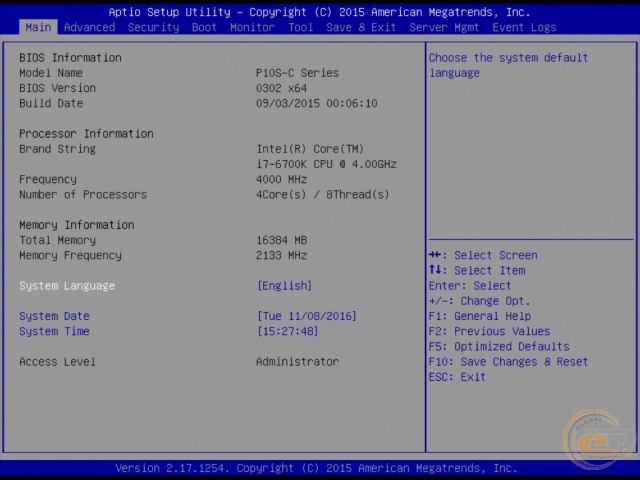The height and width of the screenshot is (480, 640).
Task: Go to the Server Mgmt tab
Action: click(x=444, y=27)
